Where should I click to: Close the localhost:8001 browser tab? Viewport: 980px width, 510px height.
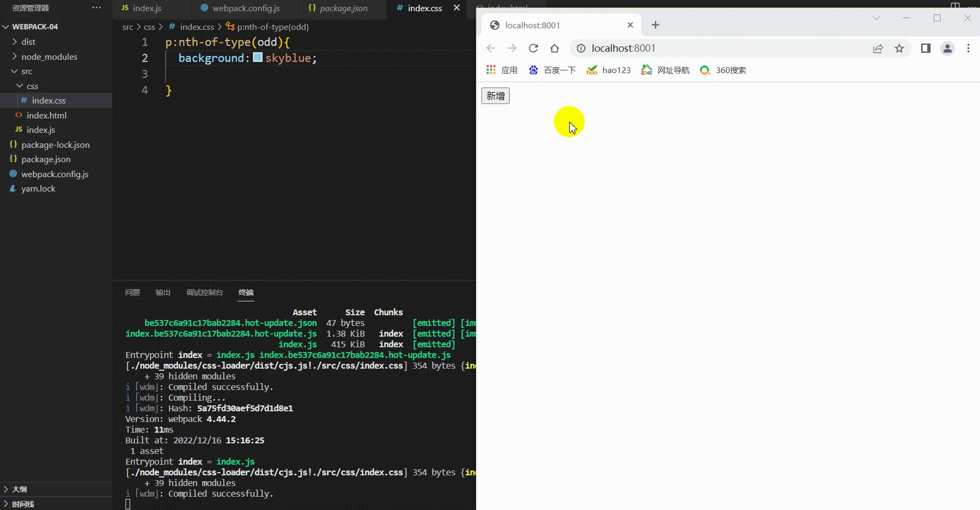[630, 25]
